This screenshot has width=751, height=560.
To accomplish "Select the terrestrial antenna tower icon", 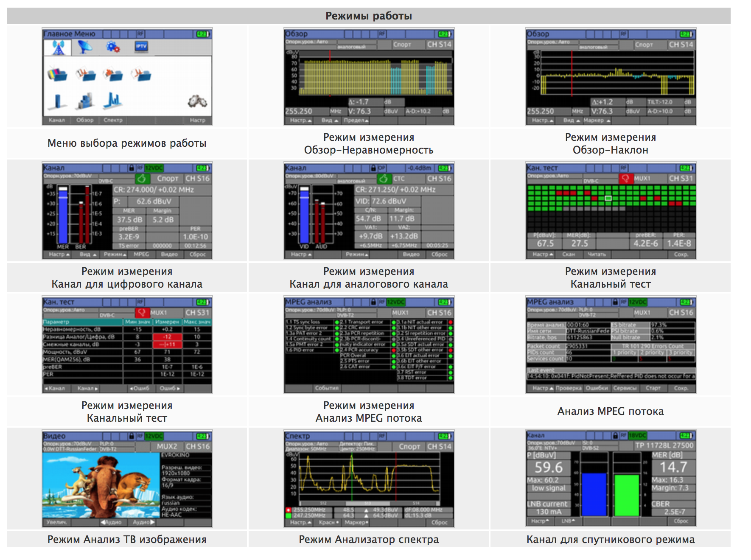I will [x=58, y=48].
